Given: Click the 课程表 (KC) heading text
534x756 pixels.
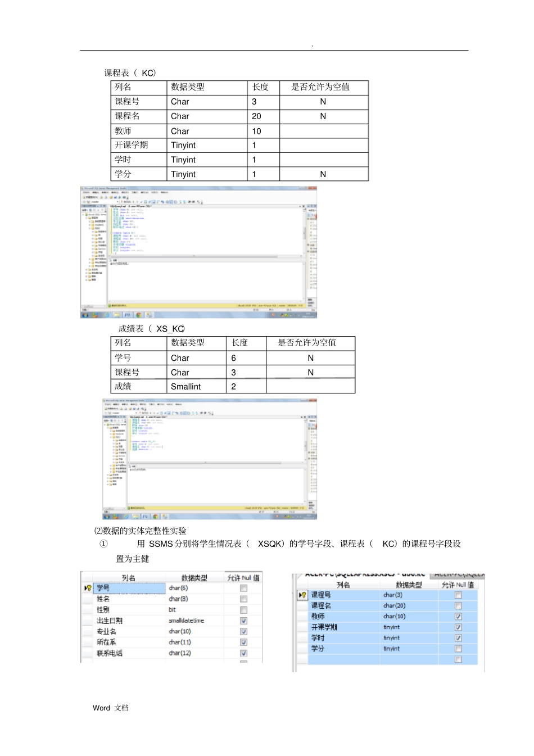Looking at the screenshot, I should (x=130, y=73).
